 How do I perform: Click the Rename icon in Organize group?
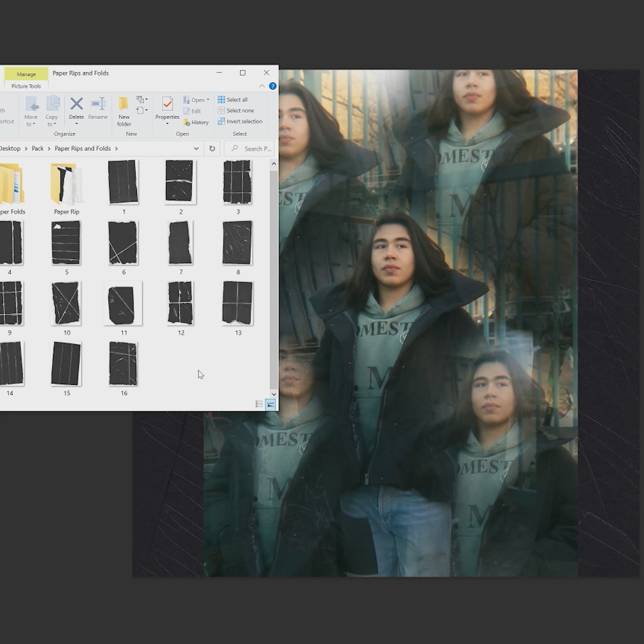98,104
